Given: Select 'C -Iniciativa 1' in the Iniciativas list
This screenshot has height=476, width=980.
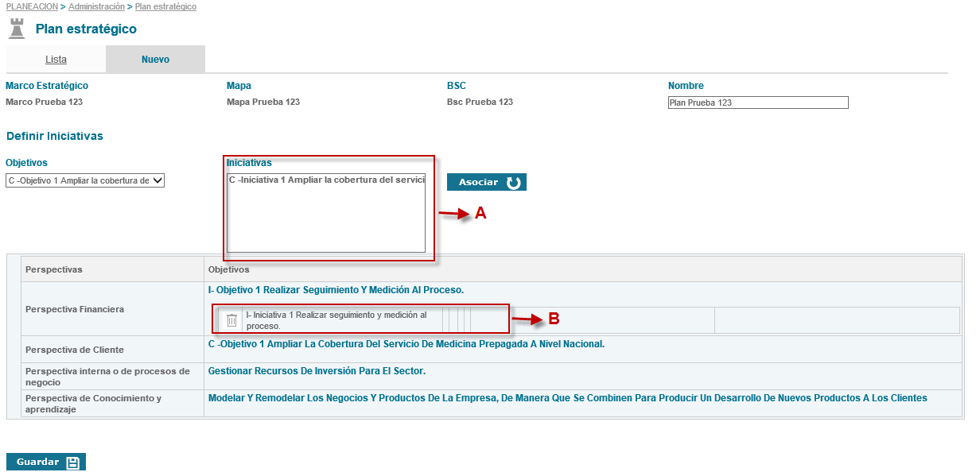Looking at the screenshot, I should pyautogui.click(x=326, y=180).
